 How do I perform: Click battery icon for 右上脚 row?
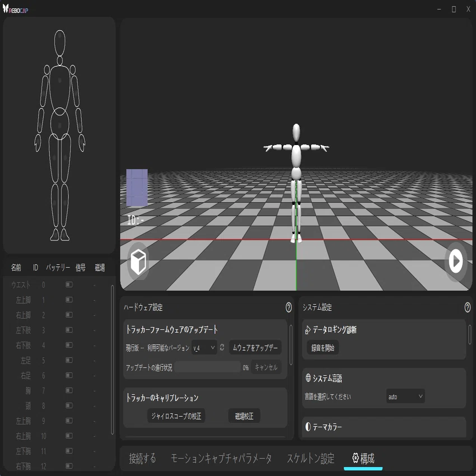coord(69,315)
